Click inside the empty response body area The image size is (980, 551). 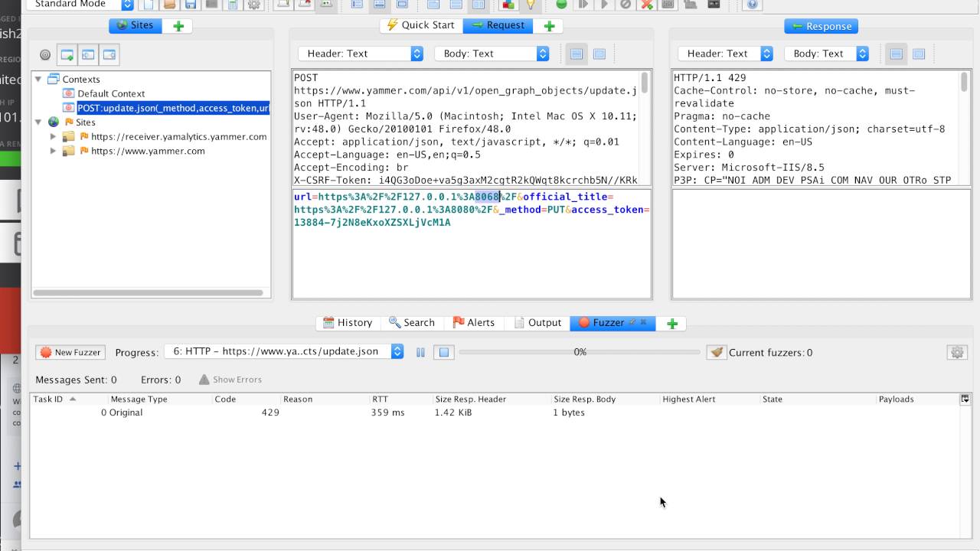click(x=821, y=244)
